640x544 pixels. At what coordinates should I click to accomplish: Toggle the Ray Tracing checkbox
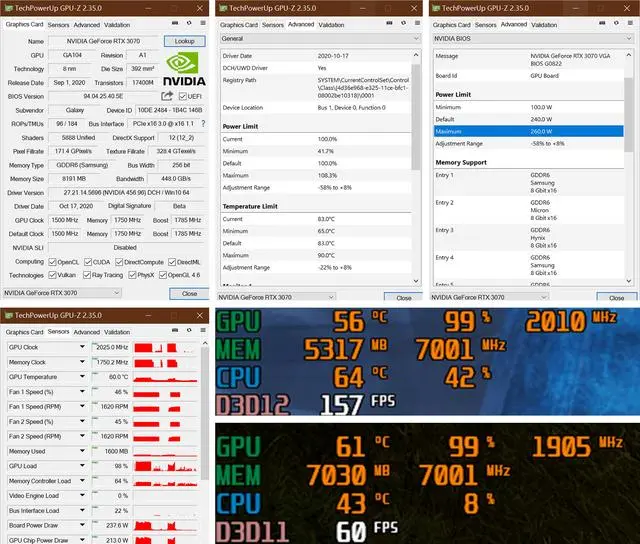87,275
